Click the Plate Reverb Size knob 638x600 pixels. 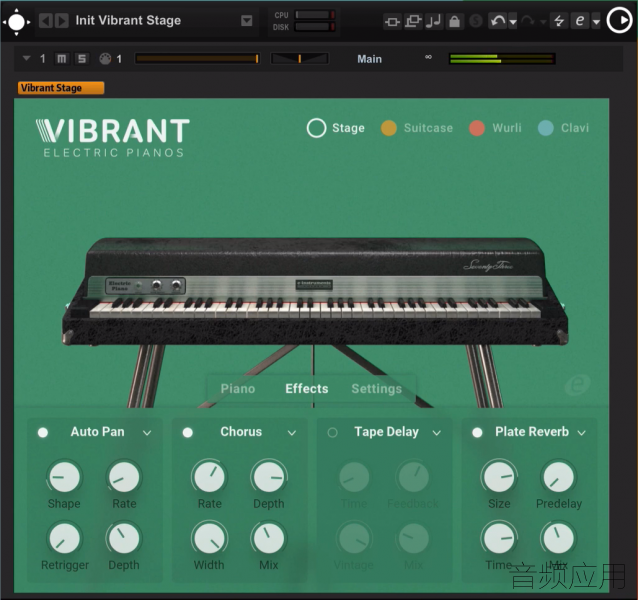499,477
